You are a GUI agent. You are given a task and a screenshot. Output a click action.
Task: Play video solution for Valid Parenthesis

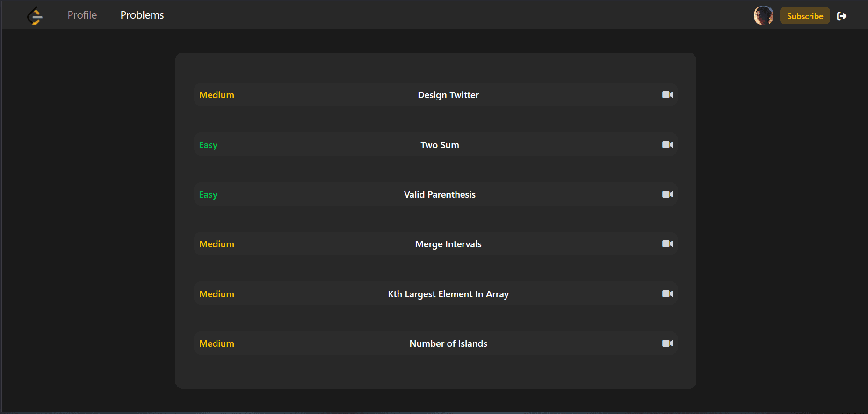[x=667, y=194]
